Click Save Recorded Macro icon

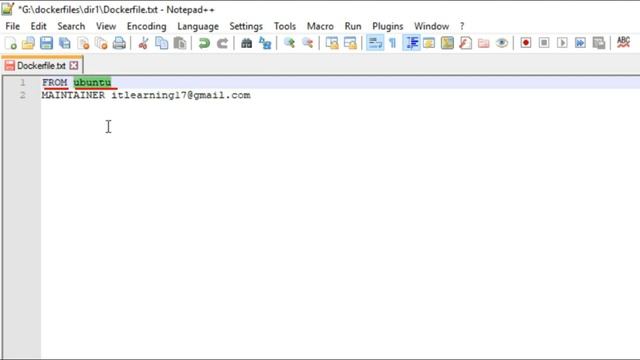[598, 43]
